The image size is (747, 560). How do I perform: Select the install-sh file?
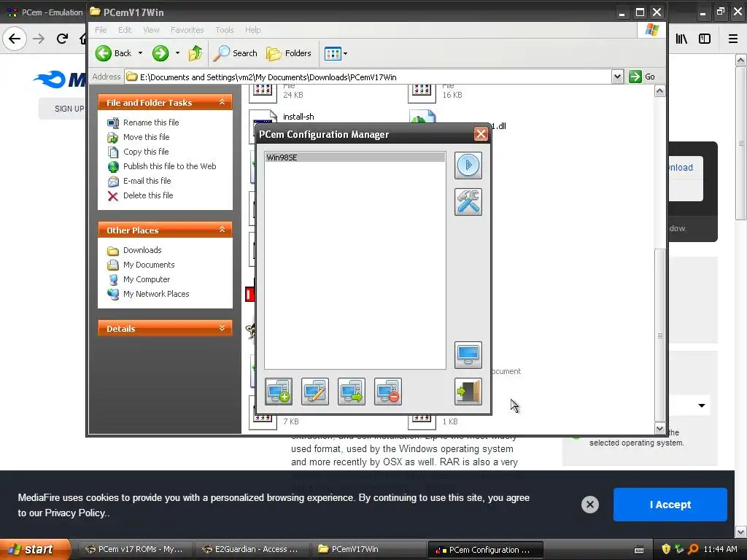point(298,117)
